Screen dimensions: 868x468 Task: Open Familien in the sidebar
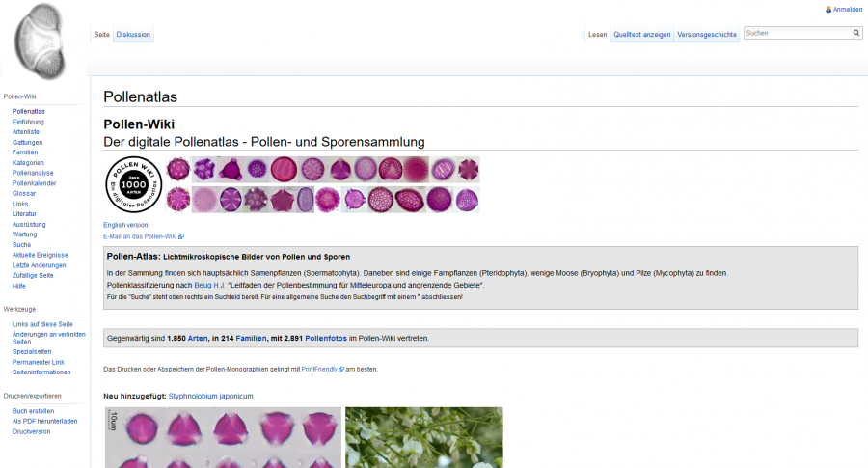[25, 152]
